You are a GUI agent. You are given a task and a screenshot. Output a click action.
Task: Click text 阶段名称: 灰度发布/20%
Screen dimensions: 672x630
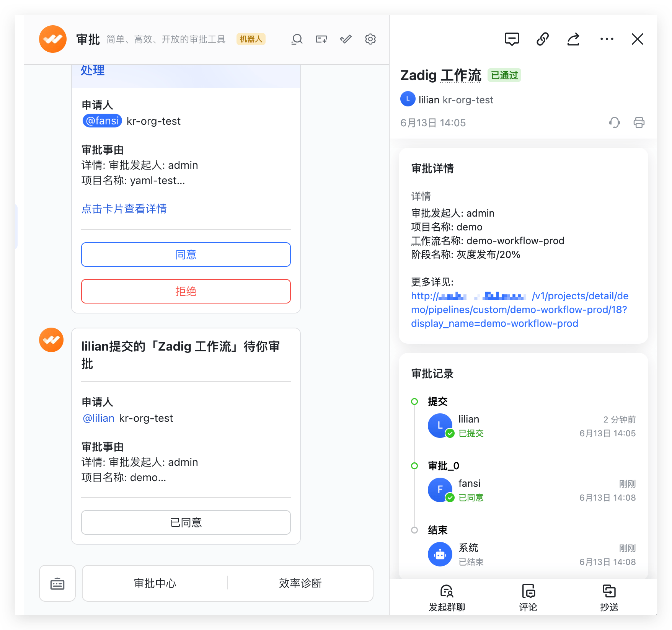pyautogui.click(x=466, y=255)
